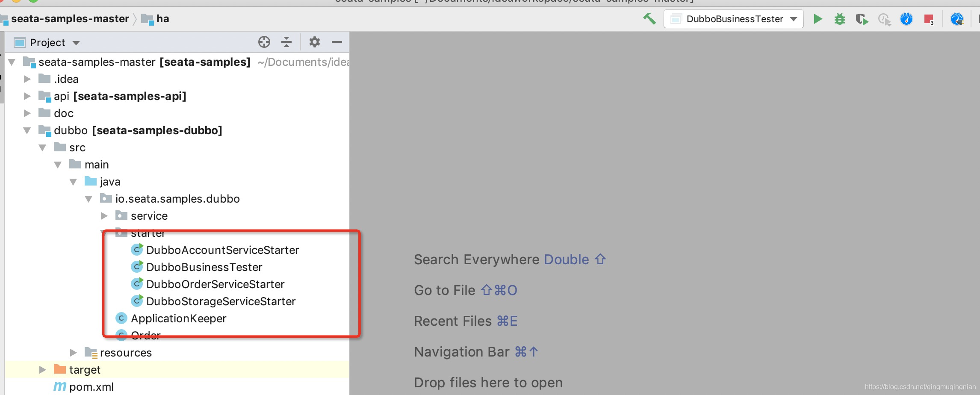This screenshot has height=395, width=980.
Task: Click the Recent Files hint text
Action: (465, 321)
